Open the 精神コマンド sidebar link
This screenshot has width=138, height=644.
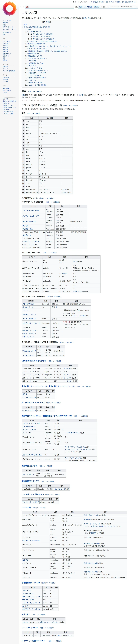[7, 54]
